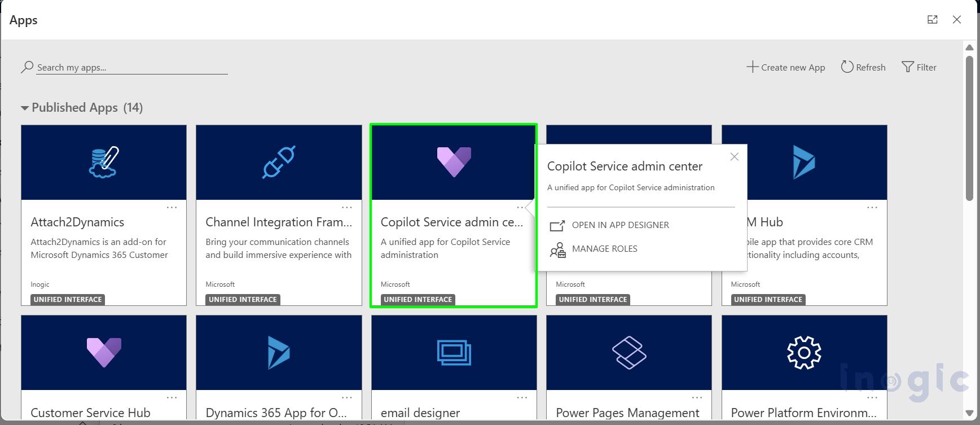This screenshot has width=980, height=425.
Task: Click the Channel Integration Framework title
Action: point(279,222)
